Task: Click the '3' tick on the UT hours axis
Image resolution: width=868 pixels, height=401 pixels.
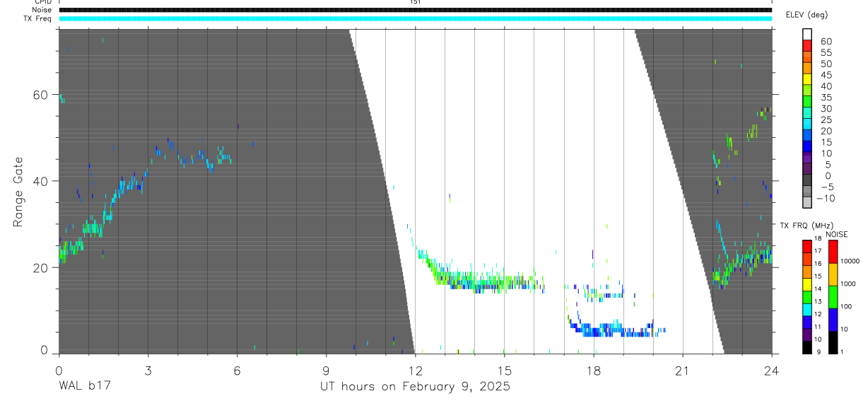Action: click(148, 370)
